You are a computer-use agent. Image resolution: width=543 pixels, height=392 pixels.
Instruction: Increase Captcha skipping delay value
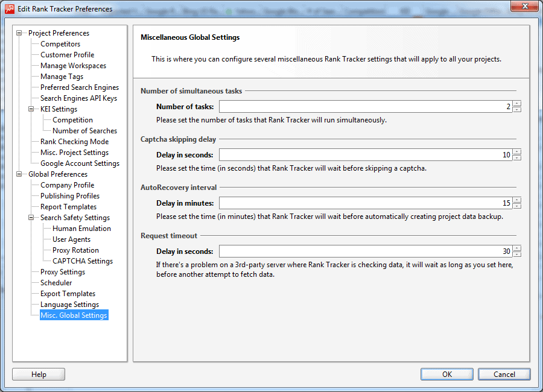pyautogui.click(x=517, y=152)
